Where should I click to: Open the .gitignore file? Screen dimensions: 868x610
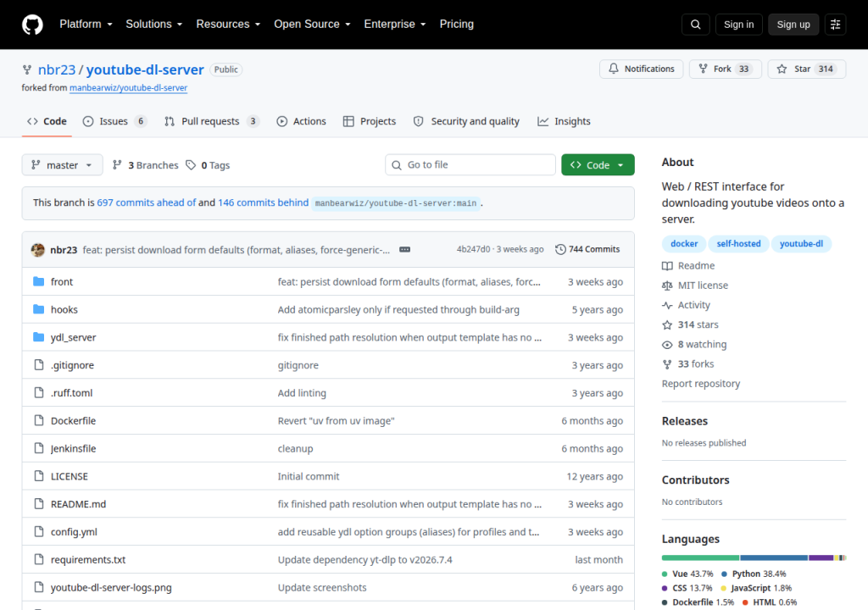click(72, 365)
